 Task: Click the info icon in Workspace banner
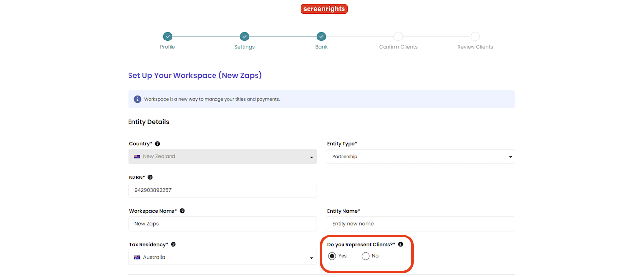tap(137, 99)
